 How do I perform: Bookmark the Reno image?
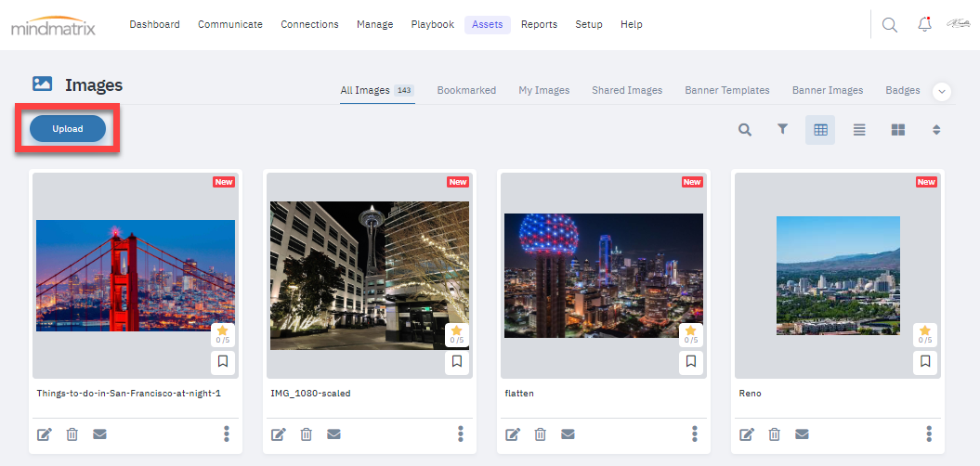(925, 362)
